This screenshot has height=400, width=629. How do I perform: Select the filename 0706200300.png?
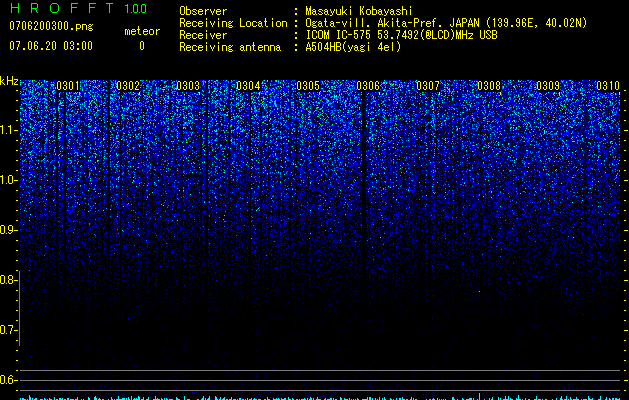[x=51, y=26]
